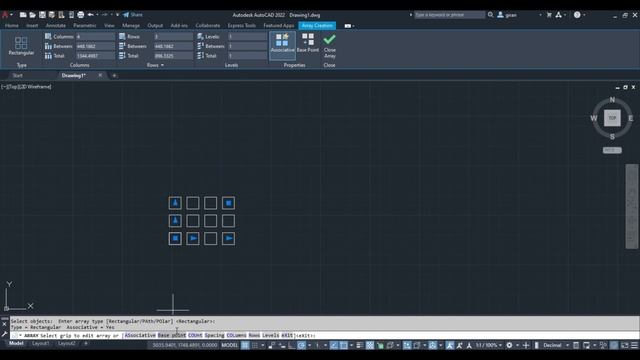Screen dimensions: 640x360
Task: Click the Save As icon
Action: (51, 15)
